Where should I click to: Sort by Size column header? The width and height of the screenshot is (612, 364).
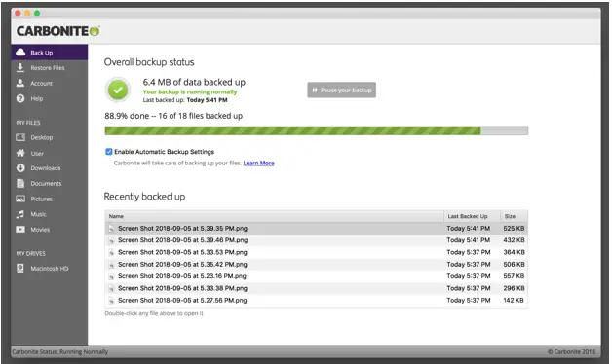tap(514, 216)
